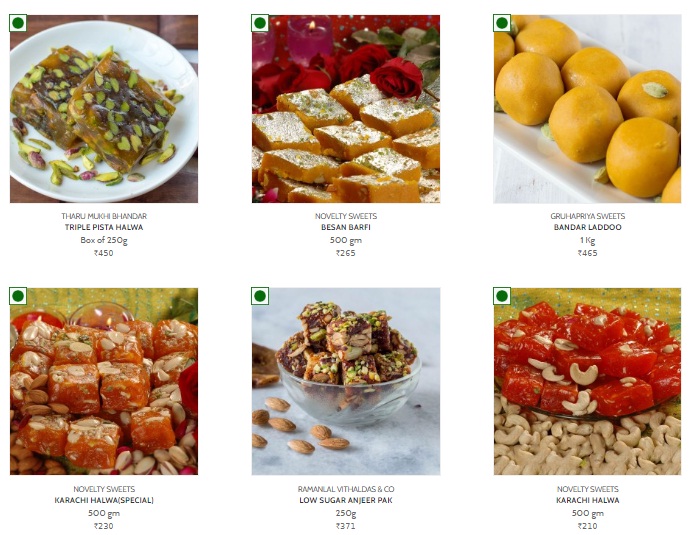Select the BESAN BARFI title link

pos(346,227)
